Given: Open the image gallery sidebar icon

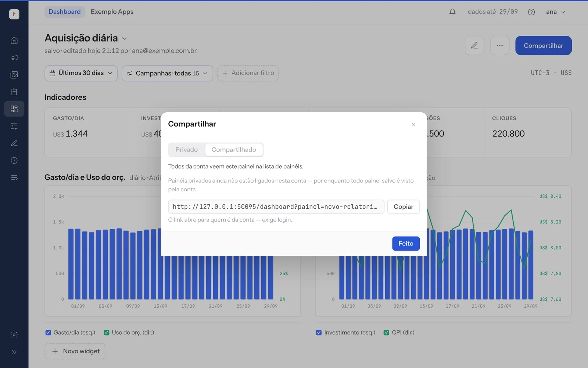Looking at the screenshot, I should [14, 75].
